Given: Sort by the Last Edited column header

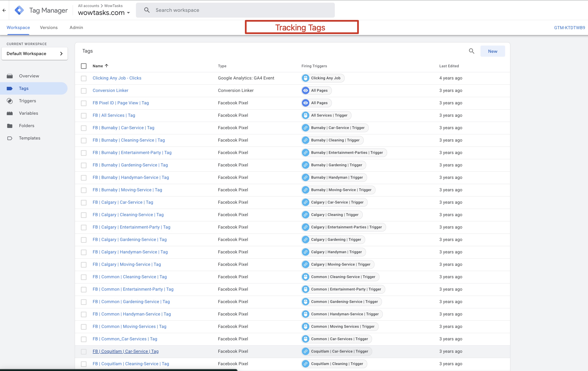Looking at the screenshot, I should point(449,66).
